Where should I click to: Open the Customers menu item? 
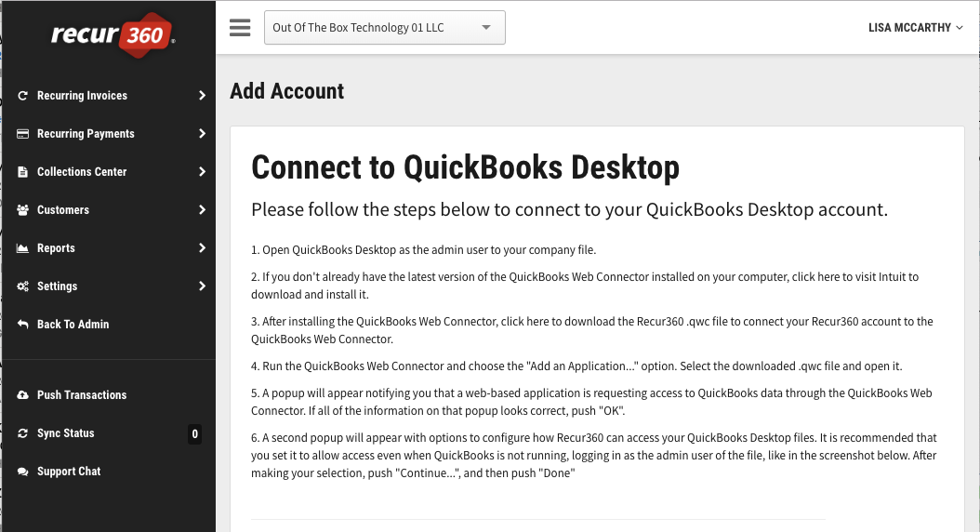pos(110,210)
